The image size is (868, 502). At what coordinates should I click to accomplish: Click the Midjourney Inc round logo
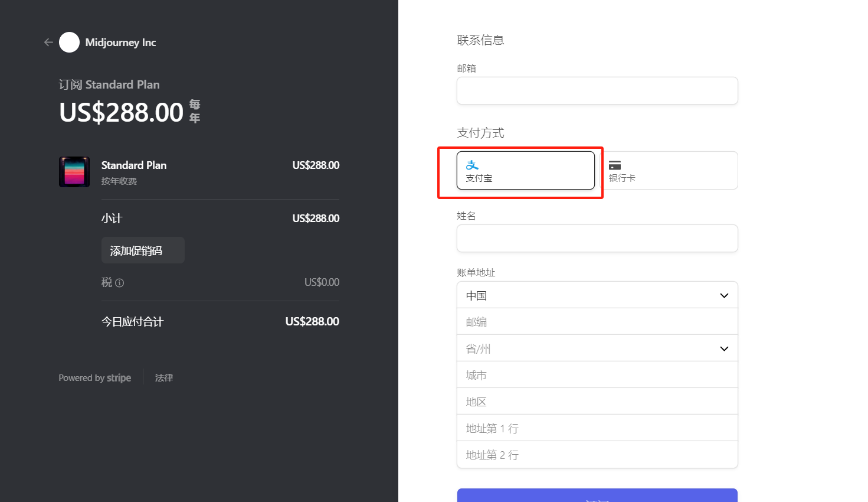[x=69, y=42]
